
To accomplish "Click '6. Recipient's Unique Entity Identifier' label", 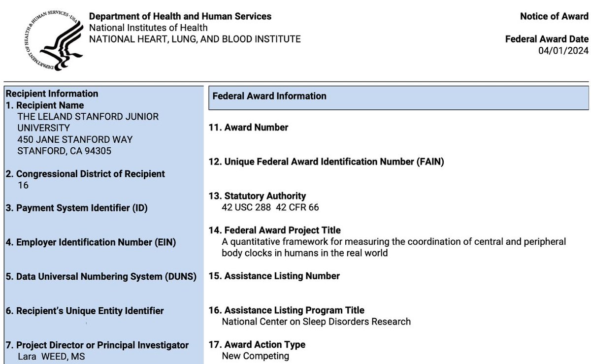I will [85, 311].
